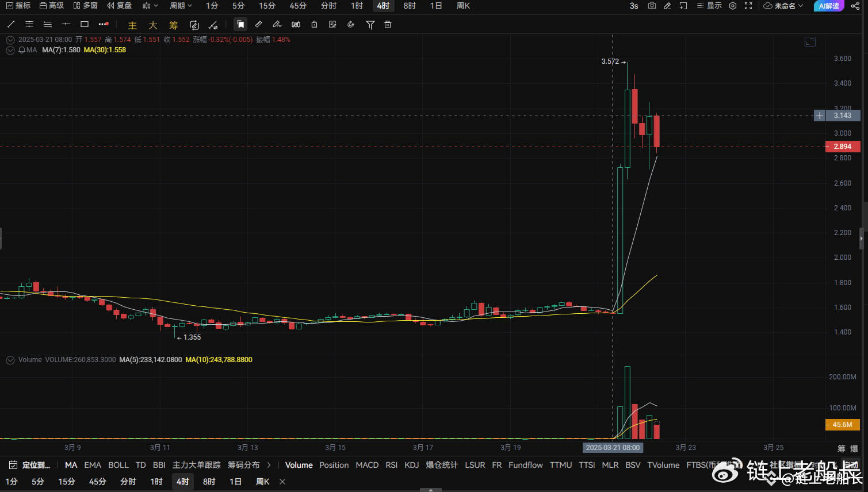Switch to 1时 timeframe in top bar
The image size is (868, 492).
click(x=357, y=6)
